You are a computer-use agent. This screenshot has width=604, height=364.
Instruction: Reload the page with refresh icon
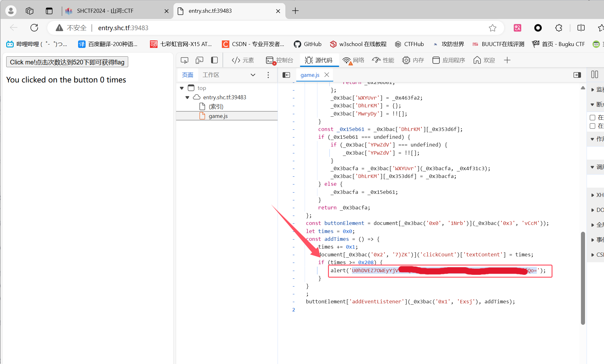pyautogui.click(x=34, y=28)
